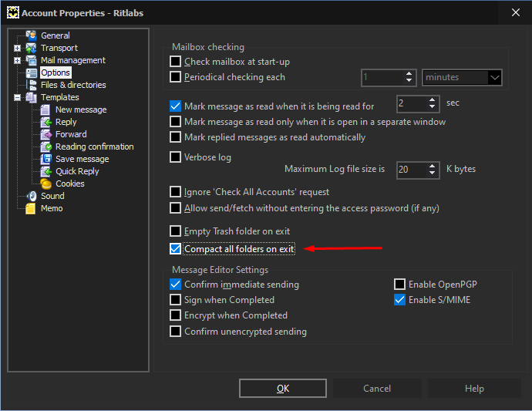Collapse the Templates tree node
The height and width of the screenshot is (411, 532).
click(x=17, y=97)
